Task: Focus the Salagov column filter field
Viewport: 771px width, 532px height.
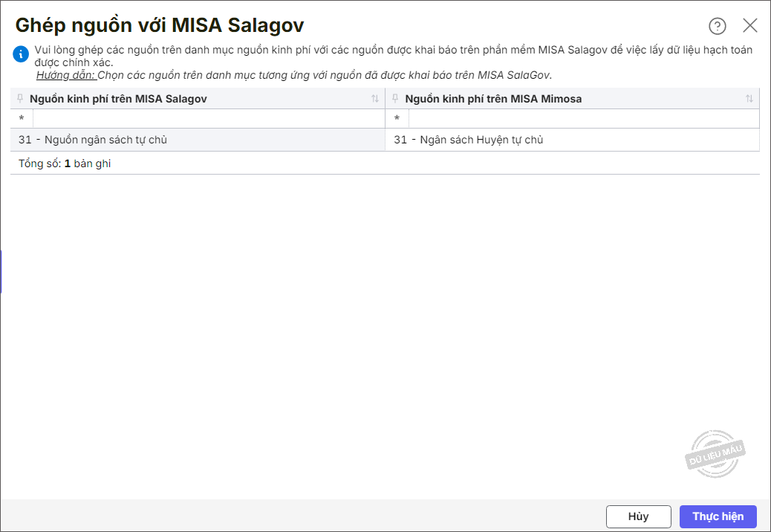Action: coord(209,118)
